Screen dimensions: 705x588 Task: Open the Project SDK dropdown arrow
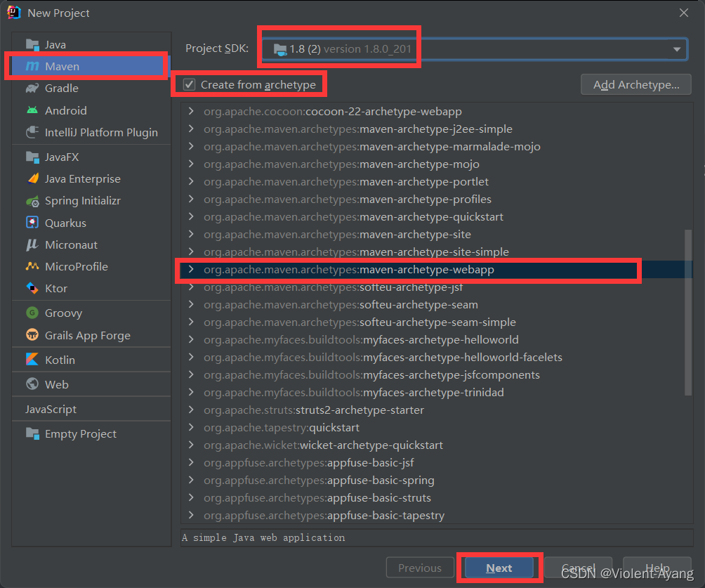677,49
